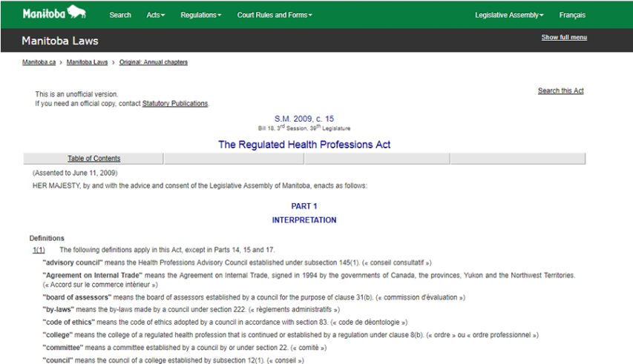Click the INTERPRETATION heading
The height and width of the screenshot is (364, 633).
click(x=304, y=220)
